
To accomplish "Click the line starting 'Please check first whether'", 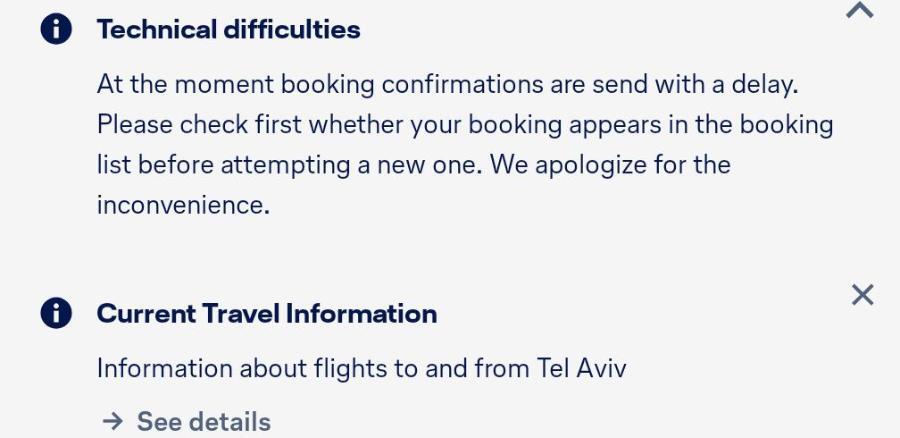I will [x=465, y=125].
